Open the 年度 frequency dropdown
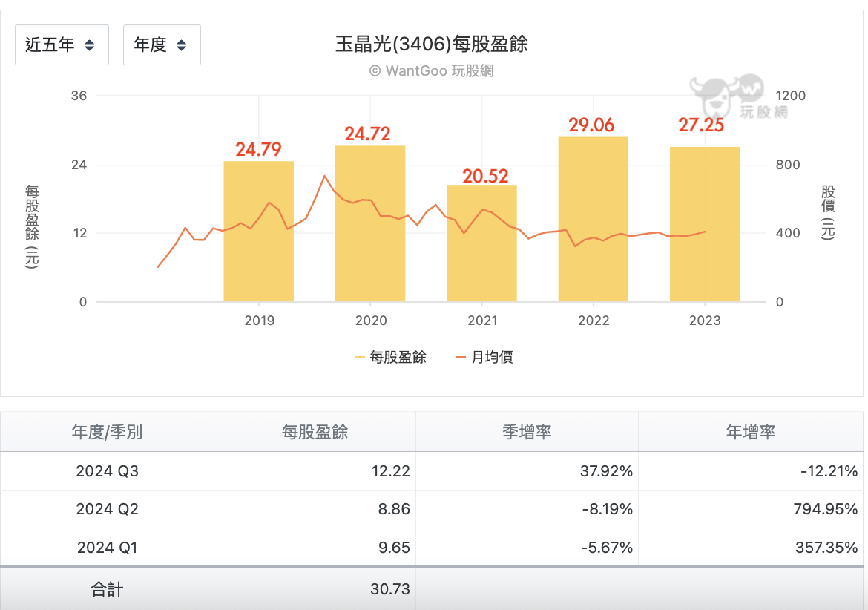 [162, 45]
